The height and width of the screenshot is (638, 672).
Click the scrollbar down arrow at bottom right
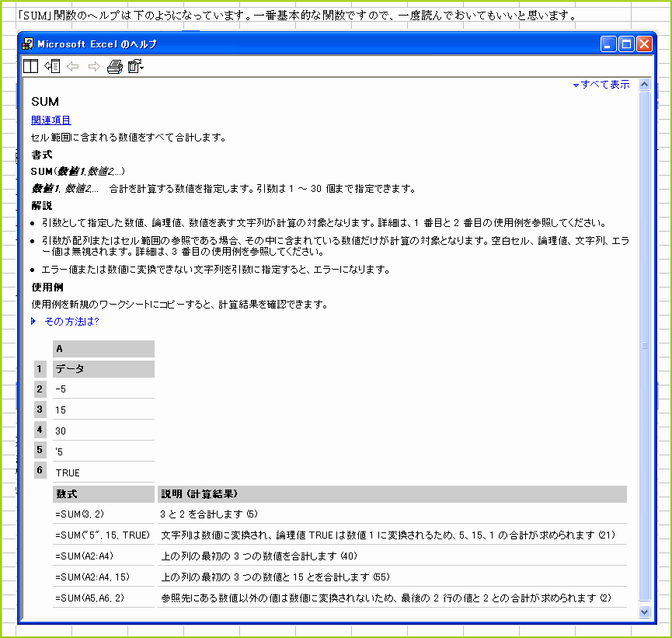pyautogui.click(x=644, y=611)
